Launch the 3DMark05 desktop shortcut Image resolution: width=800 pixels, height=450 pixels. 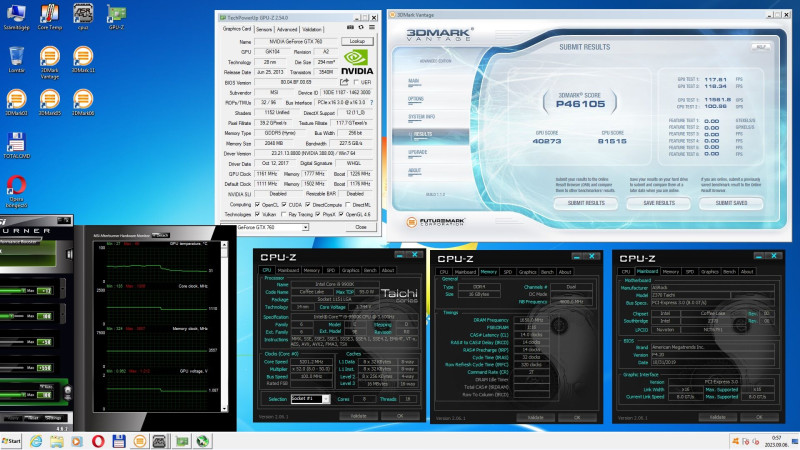pos(49,103)
